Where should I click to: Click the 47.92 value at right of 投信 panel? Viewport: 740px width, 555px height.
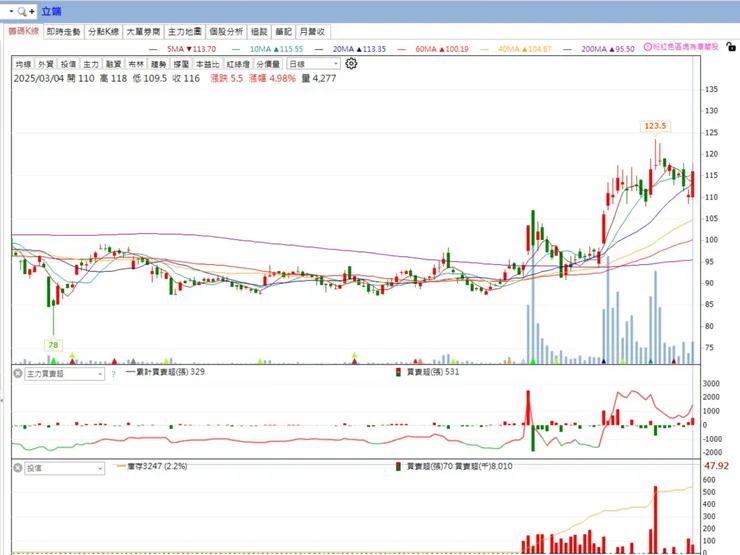tap(716, 466)
